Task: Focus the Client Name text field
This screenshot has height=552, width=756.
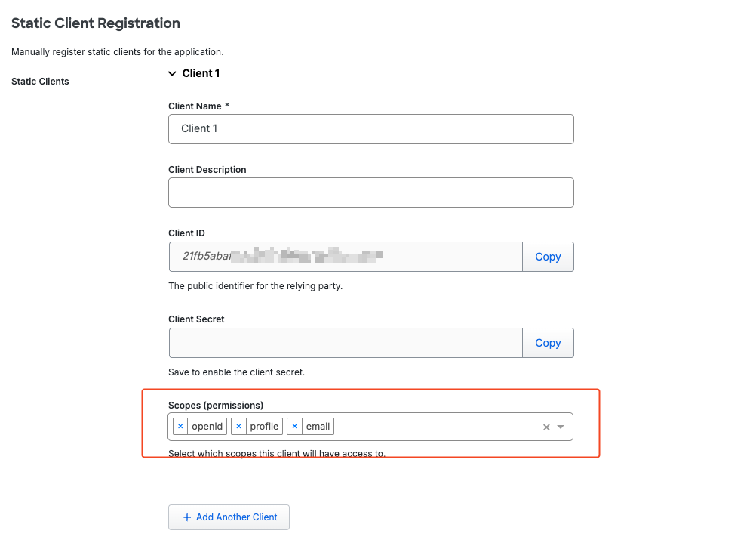Action: (x=370, y=129)
